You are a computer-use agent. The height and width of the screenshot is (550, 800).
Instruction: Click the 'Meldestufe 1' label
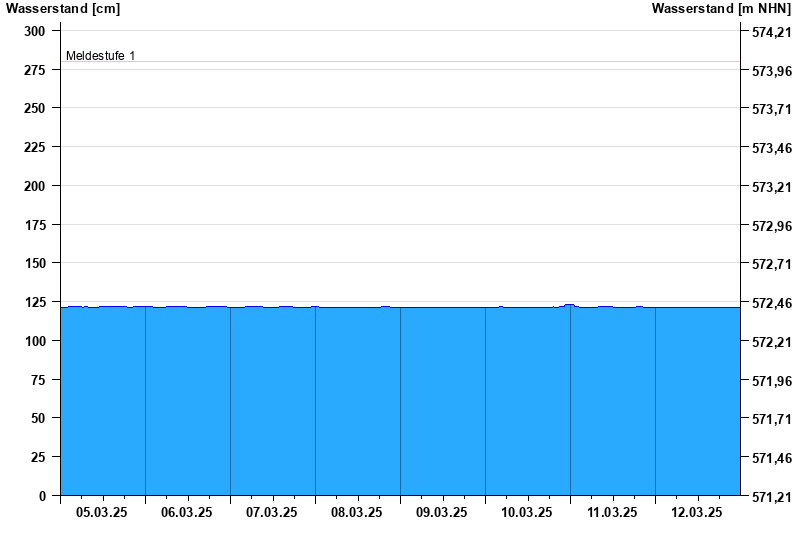coord(101,56)
